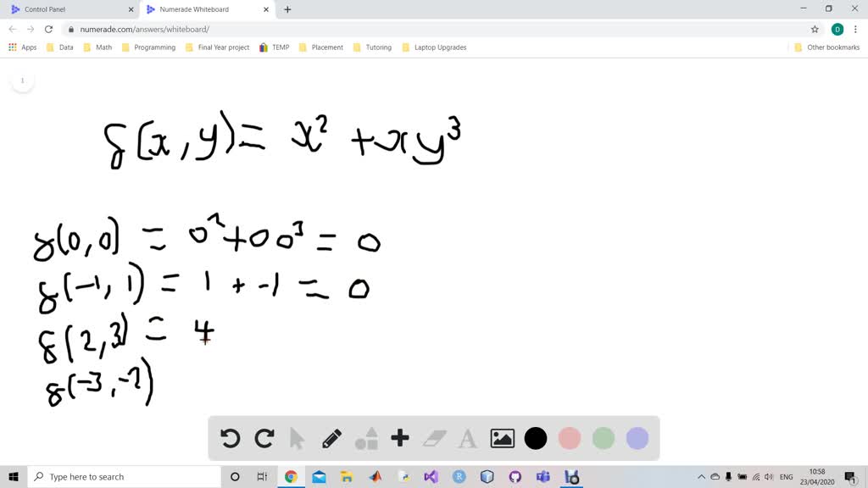Viewport: 868px width, 488px height.
Task: Open Microsoft Teams from the taskbar
Action: pos(543,476)
